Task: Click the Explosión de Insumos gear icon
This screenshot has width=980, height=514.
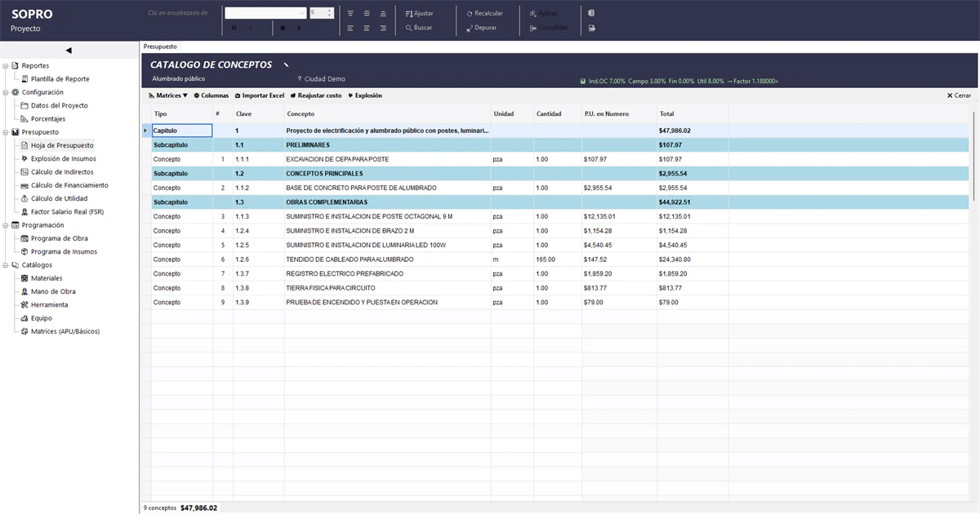Action: (24, 158)
